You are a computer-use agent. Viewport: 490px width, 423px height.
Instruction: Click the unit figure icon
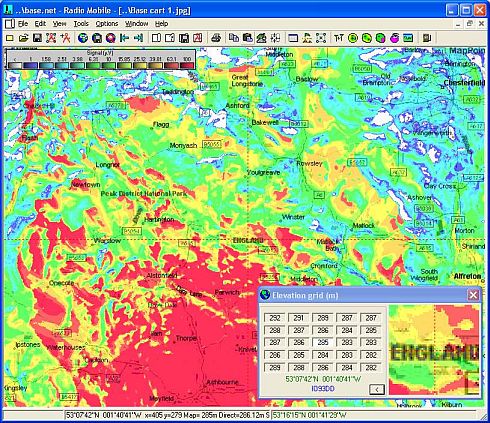click(307, 38)
